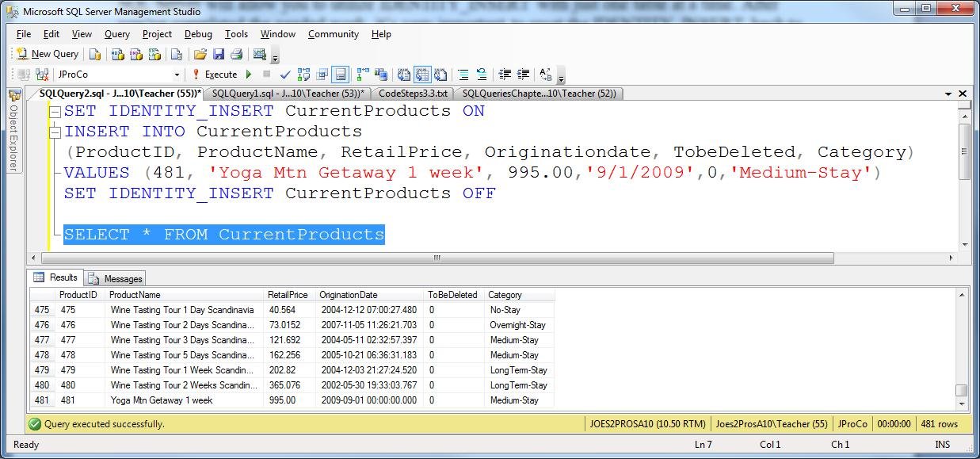Switch to Results to Text
The height and width of the screenshot is (459, 980).
click(x=404, y=75)
